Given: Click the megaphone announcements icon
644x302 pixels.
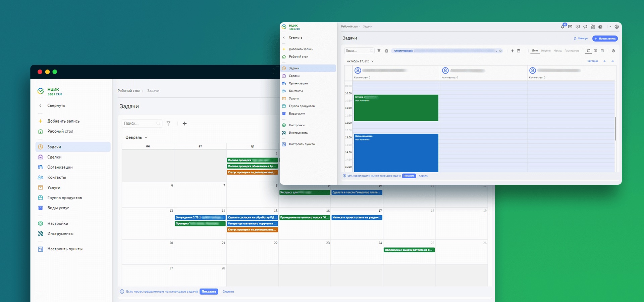Looking at the screenshot, I should point(585,27).
